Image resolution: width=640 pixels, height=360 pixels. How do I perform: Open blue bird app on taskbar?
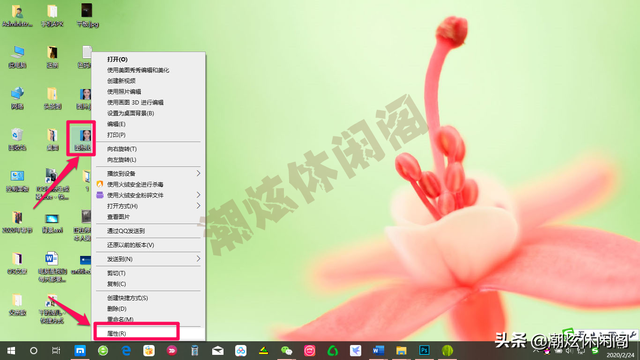pos(356,351)
